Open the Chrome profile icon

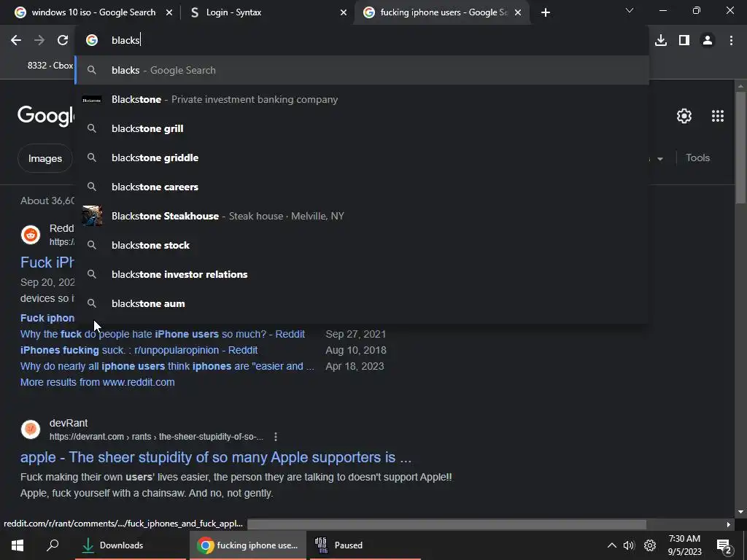tap(708, 41)
